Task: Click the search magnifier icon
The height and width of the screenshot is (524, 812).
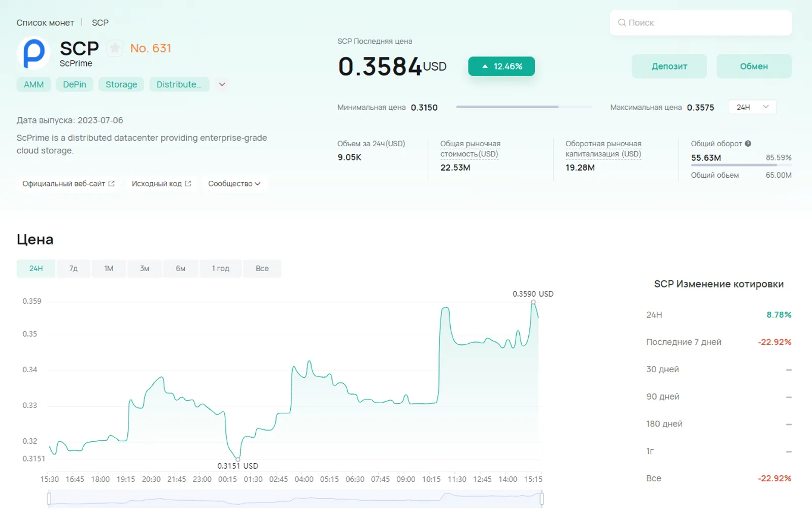Action: tap(622, 22)
